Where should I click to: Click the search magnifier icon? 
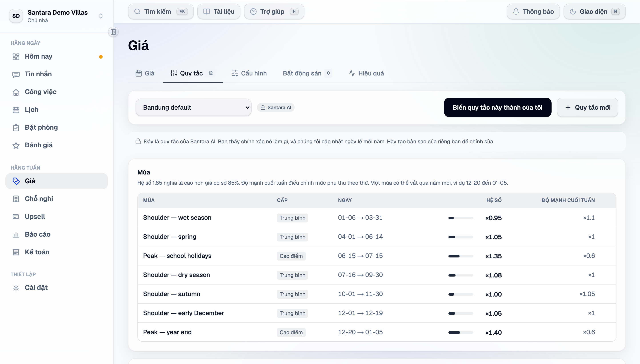(137, 12)
